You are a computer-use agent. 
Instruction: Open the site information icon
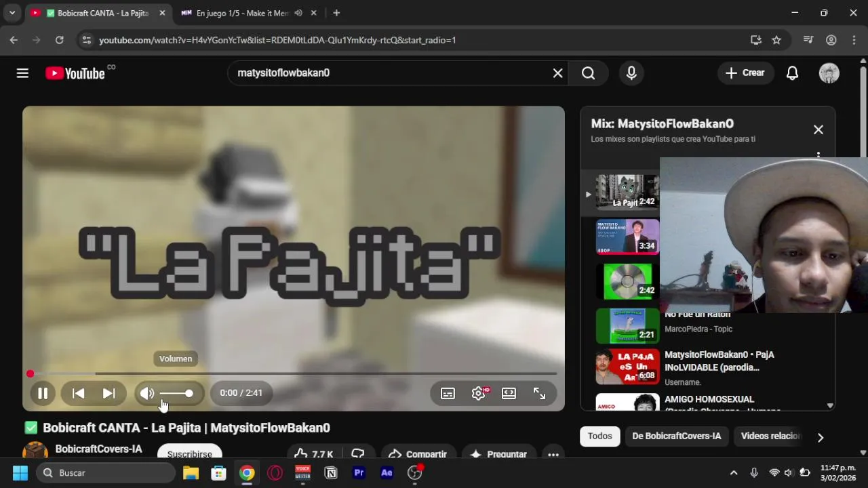86,40
